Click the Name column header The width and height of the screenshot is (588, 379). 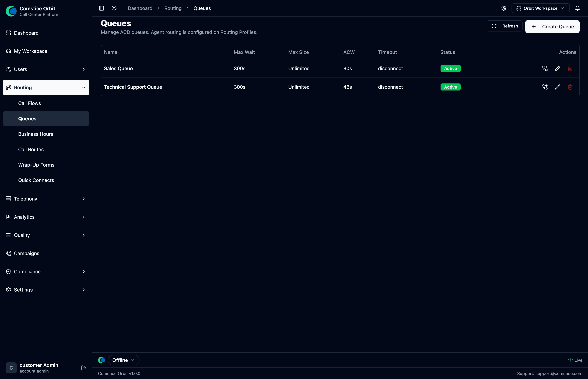110,52
